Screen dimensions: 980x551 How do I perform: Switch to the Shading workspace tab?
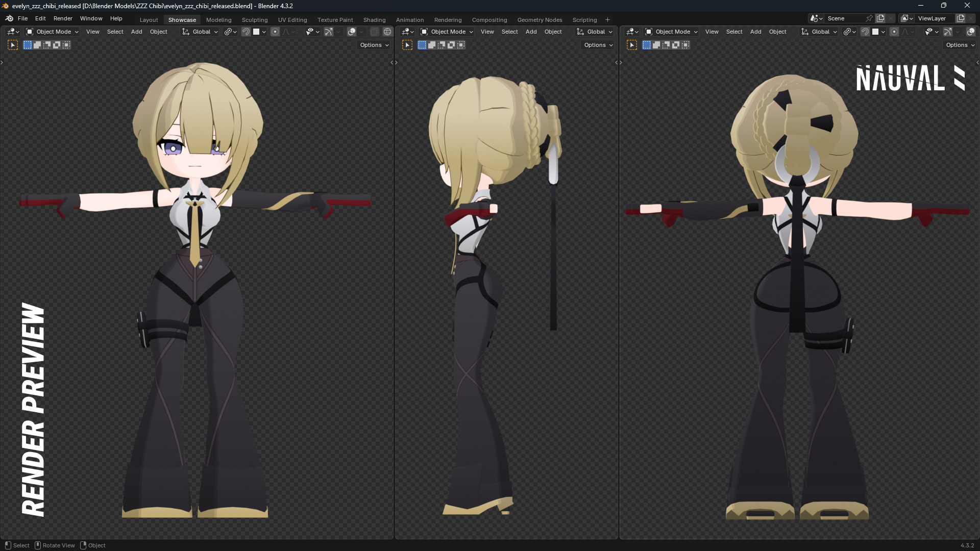(374, 20)
